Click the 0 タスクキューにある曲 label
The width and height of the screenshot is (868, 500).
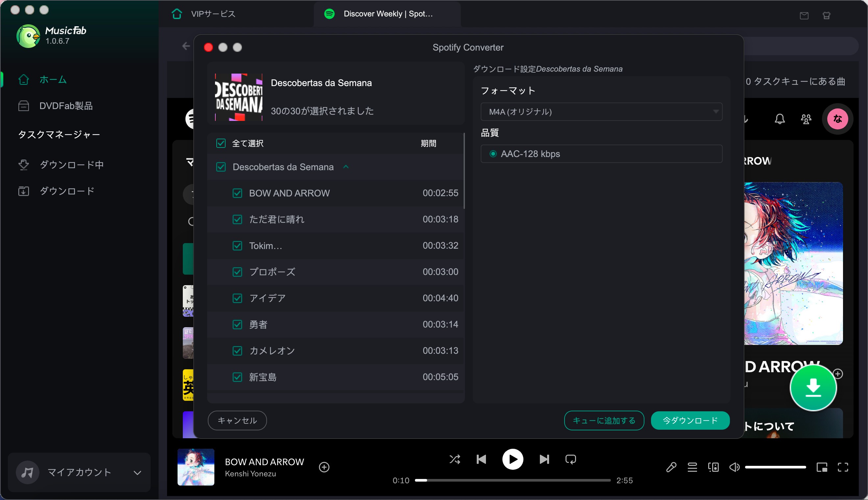pos(795,81)
